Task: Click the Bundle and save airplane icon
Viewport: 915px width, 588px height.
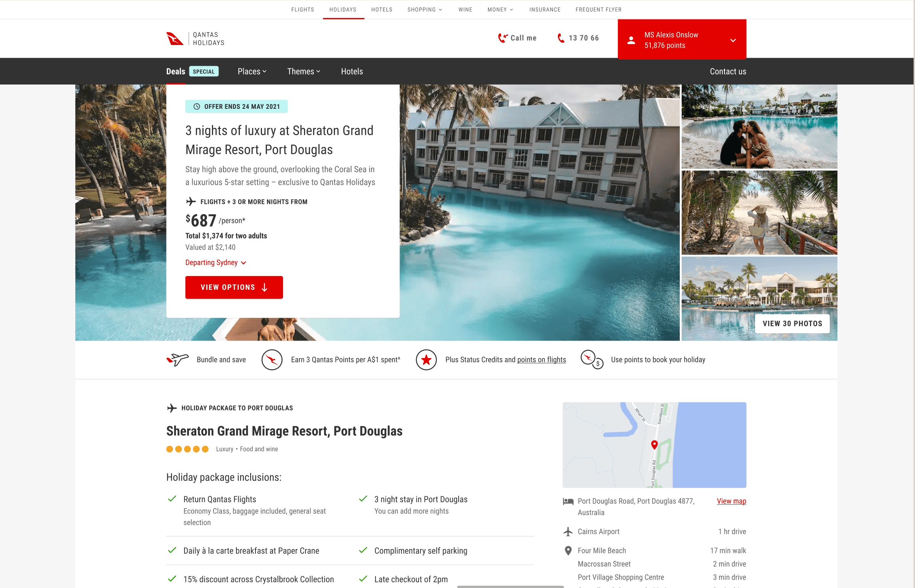Action: pos(178,360)
